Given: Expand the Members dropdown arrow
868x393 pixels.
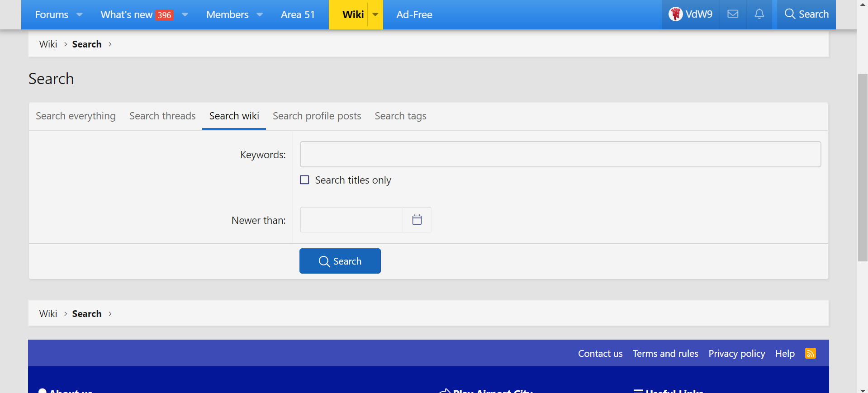Looking at the screenshot, I should [260, 14].
